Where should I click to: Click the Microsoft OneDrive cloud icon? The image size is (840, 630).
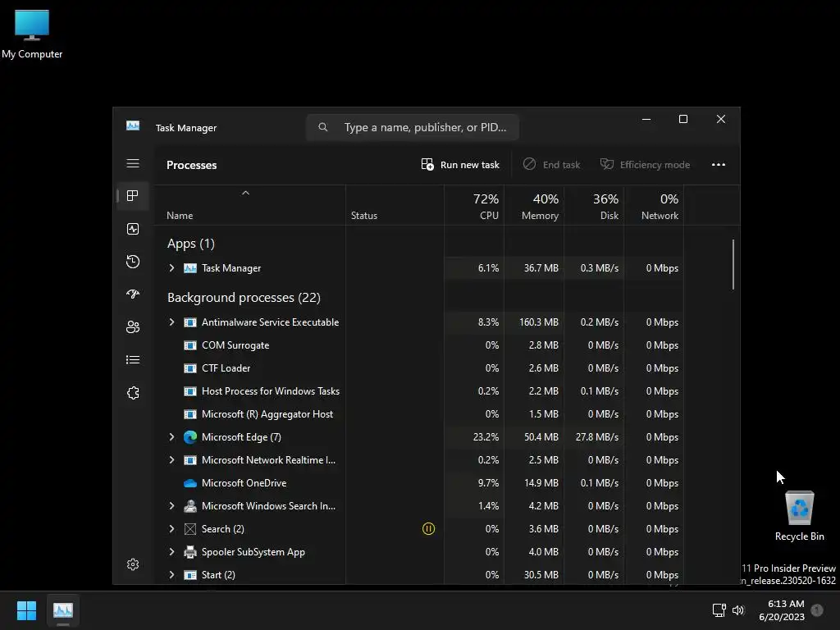coord(190,483)
